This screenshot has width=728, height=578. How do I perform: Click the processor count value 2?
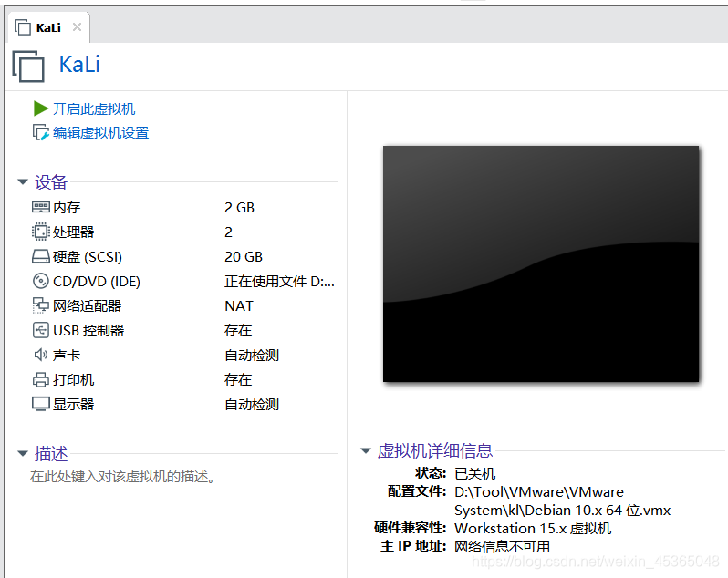(228, 232)
